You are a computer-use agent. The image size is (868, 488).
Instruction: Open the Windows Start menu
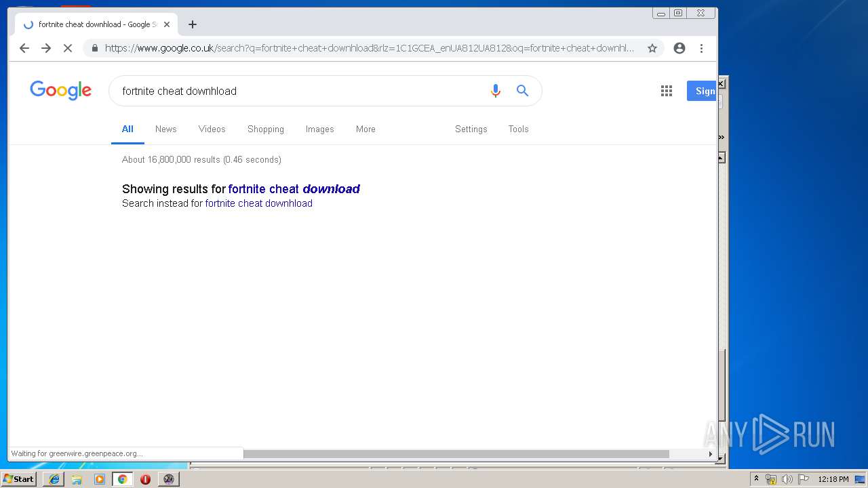pyautogui.click(x=19, y=479)
